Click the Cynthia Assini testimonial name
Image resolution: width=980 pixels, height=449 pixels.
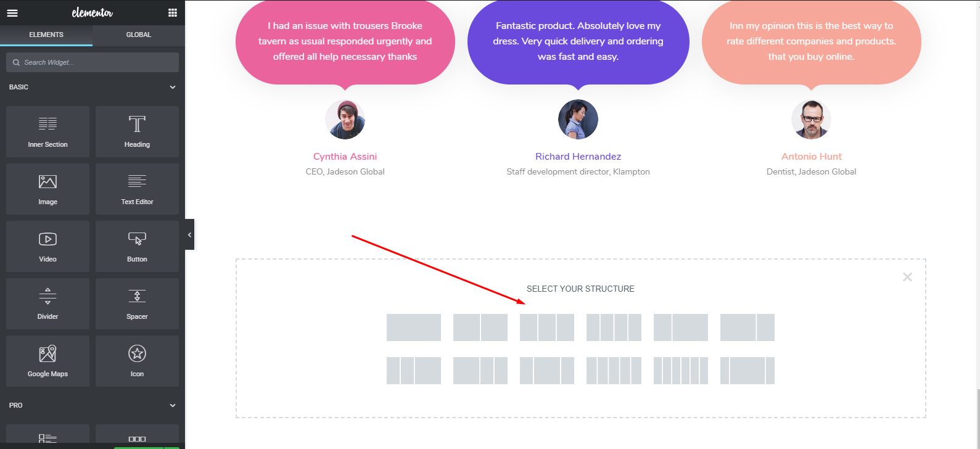click(345, 157)
